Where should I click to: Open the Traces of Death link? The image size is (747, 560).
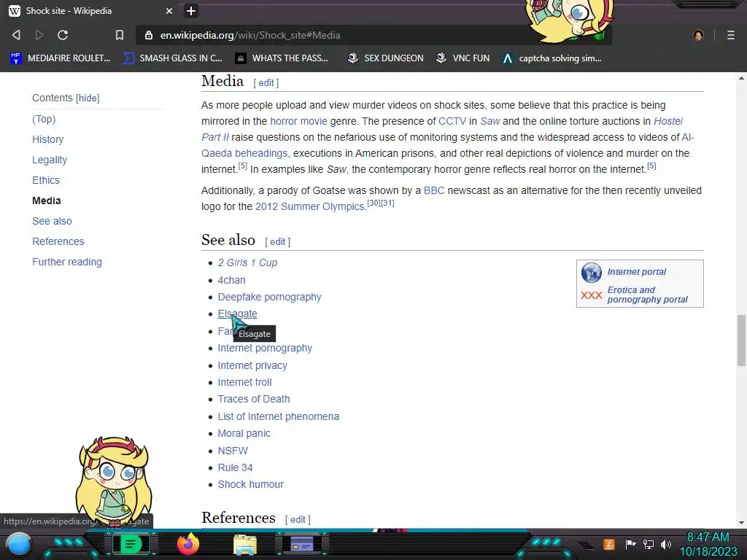point(253,399)
